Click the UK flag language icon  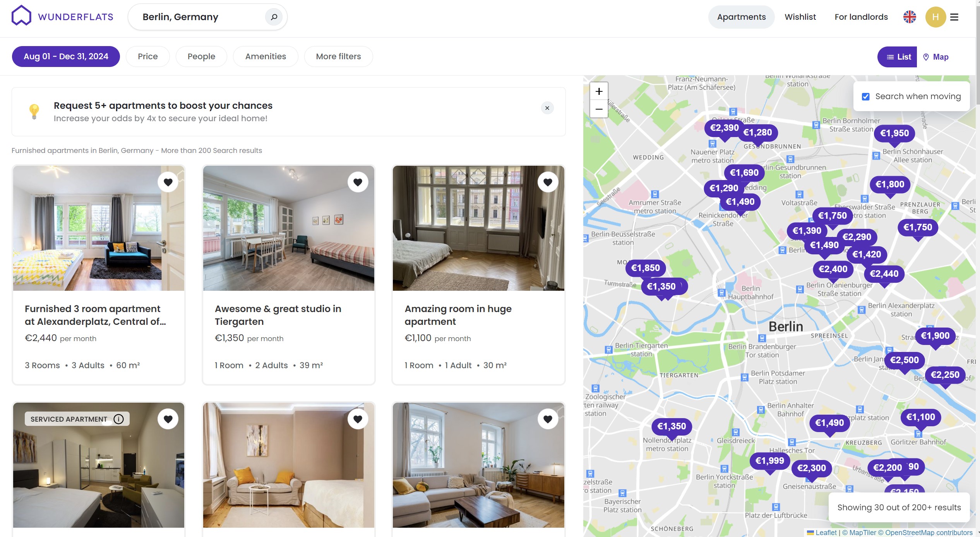pyautogui.click(x=910, y=17)
